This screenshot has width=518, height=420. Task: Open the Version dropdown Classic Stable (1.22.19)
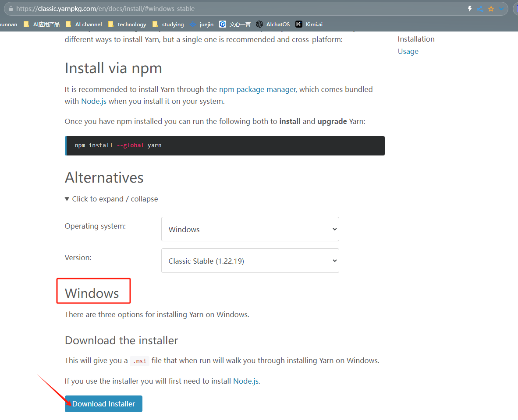(250, 261)
